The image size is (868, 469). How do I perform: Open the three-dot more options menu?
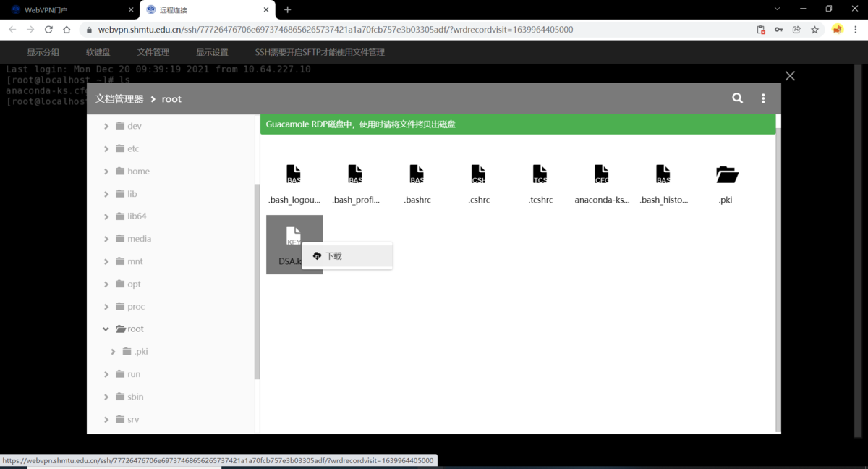click(762, 98)
